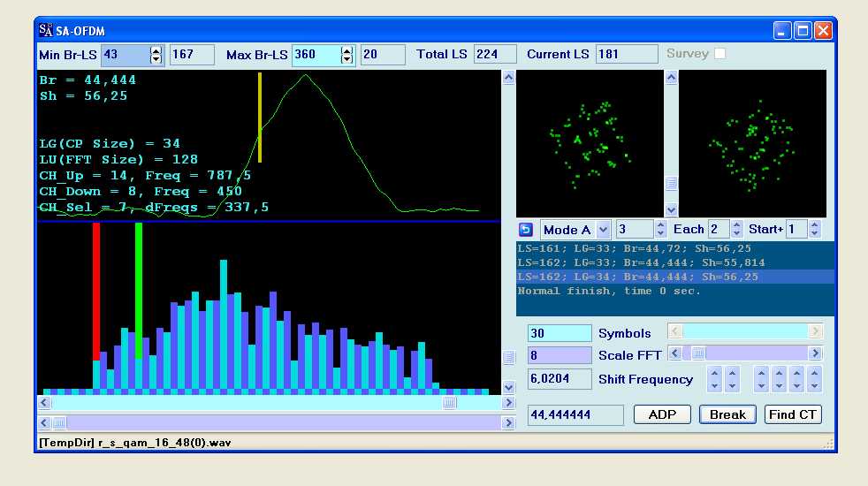868x486 pixels.
Task: Click down arrow of first Shift Frequency spinner
Action: pyautogui.click(x=715, y=385)
